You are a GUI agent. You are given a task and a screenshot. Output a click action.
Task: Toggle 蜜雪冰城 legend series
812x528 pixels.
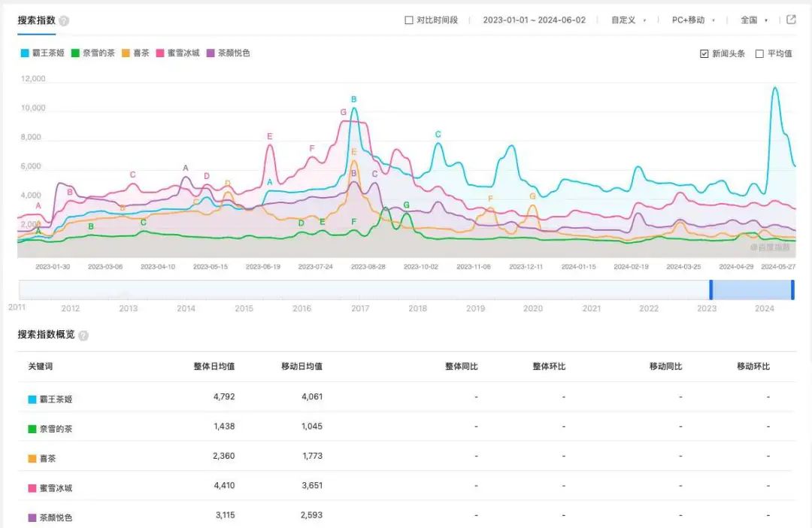[177, 53]
